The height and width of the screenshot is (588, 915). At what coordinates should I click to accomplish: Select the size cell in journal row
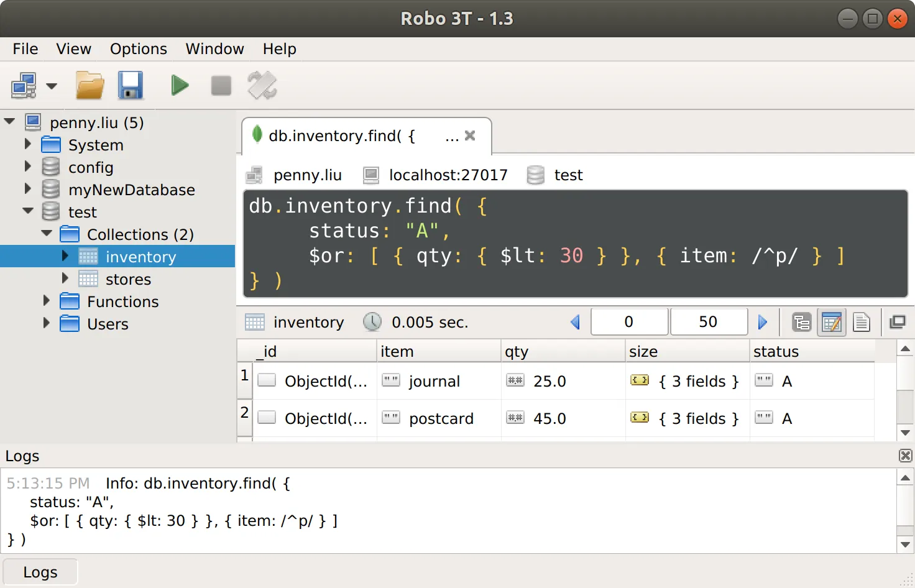pyautogui.click(x=687, y=381)
